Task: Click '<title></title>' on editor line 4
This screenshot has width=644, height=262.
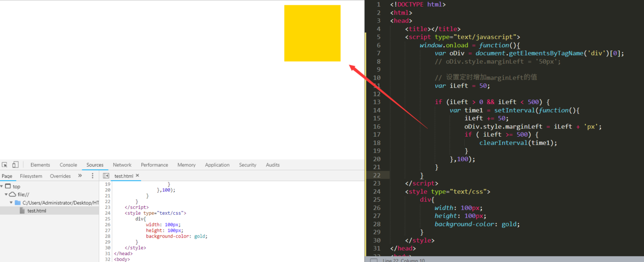Action: coord(433,29)
